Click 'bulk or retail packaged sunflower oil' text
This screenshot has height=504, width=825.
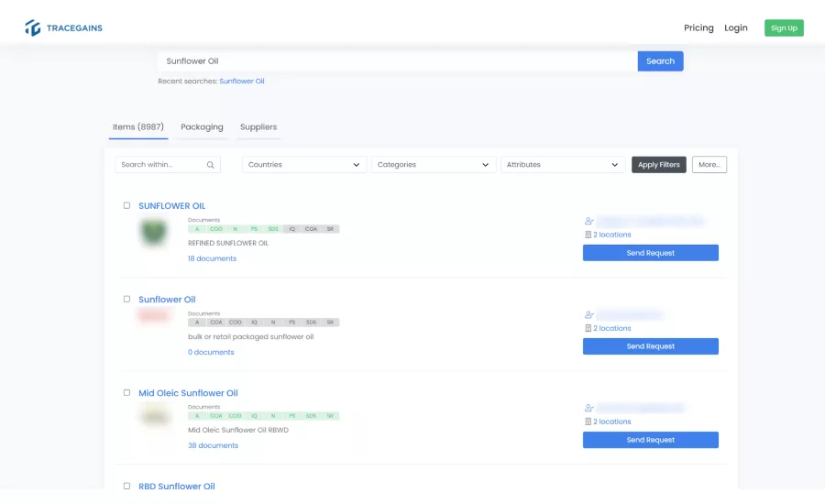coord(250,336)
